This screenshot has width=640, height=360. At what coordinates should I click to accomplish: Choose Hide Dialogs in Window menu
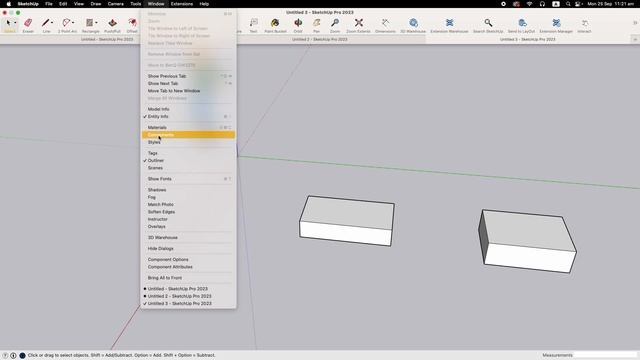point(188,248)
